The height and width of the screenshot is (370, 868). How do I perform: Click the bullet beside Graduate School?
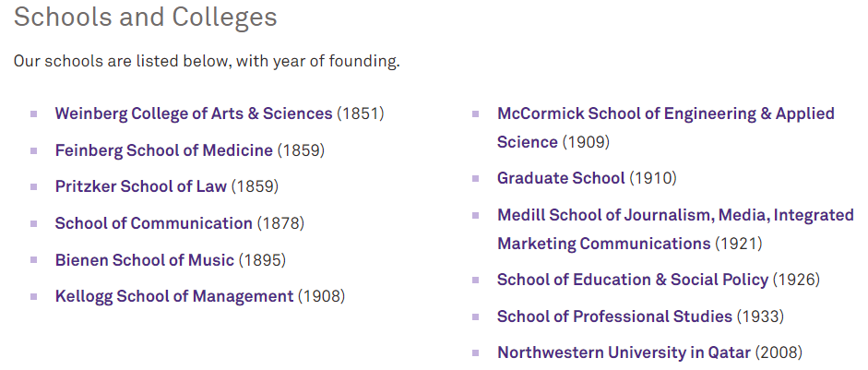pos(476,178)
